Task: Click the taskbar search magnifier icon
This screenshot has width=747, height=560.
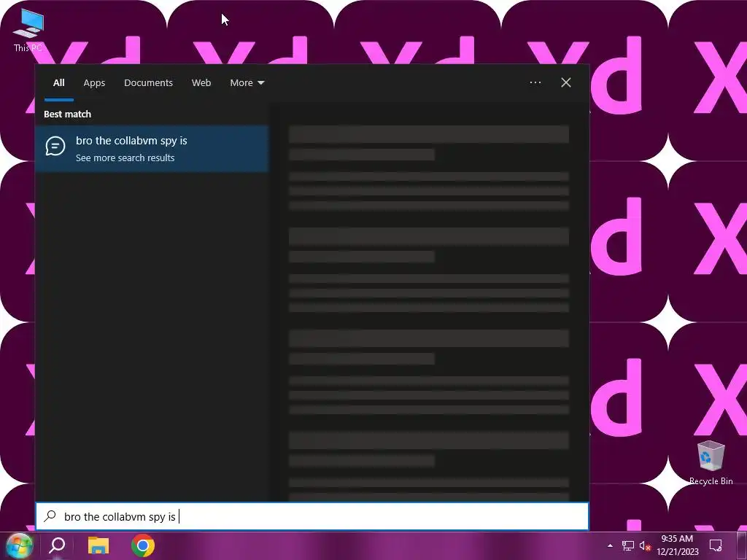Action: pos(57,545)
